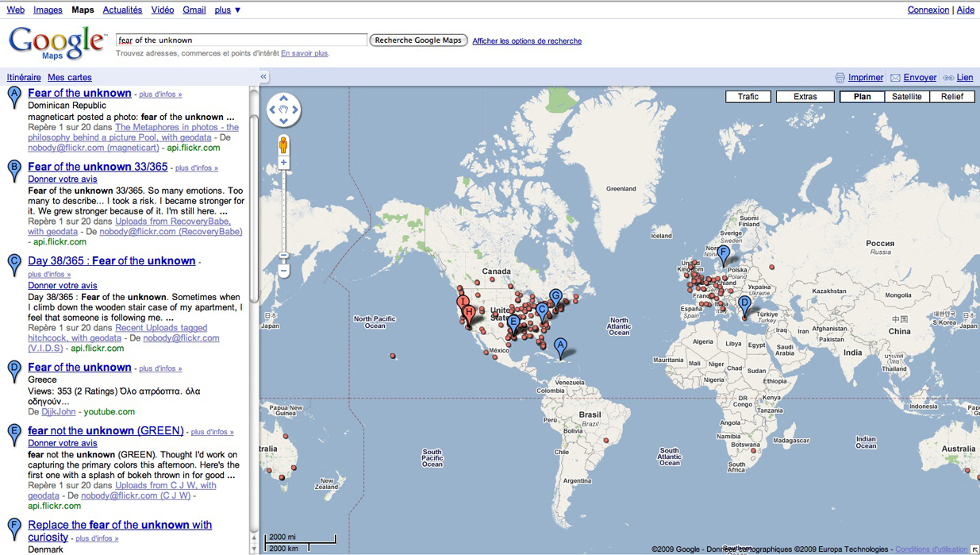Open the Itinéraire directions link

[x=24, y=77]
